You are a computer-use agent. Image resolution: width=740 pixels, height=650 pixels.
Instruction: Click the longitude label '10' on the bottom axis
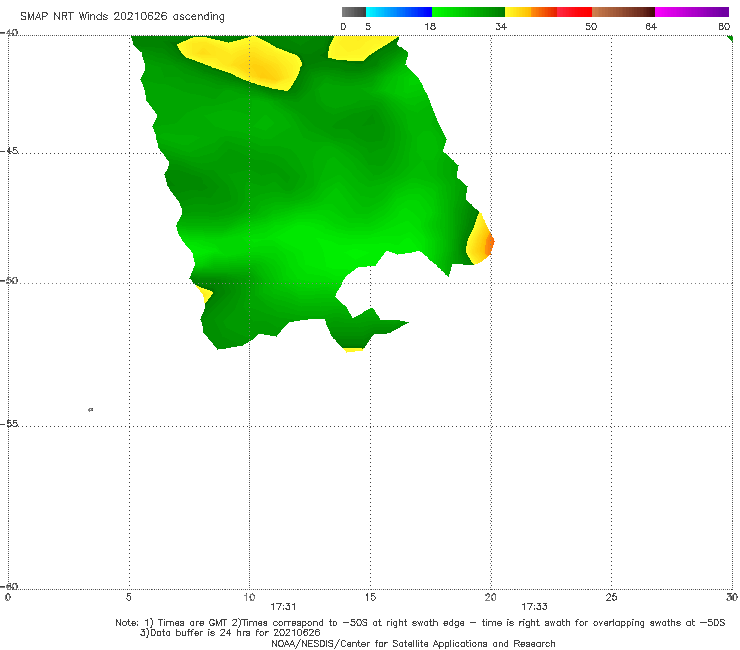tap(249, 597)
